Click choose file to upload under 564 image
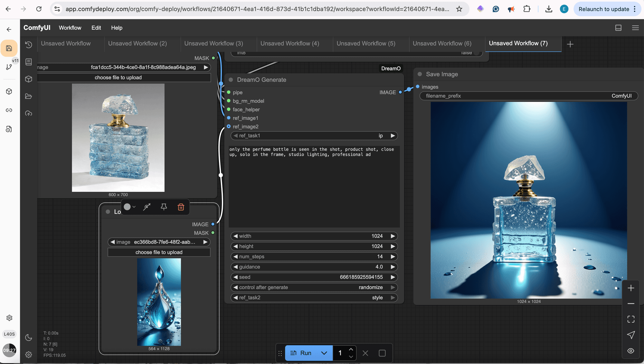644x364 pixels. [x=159, y=252]
